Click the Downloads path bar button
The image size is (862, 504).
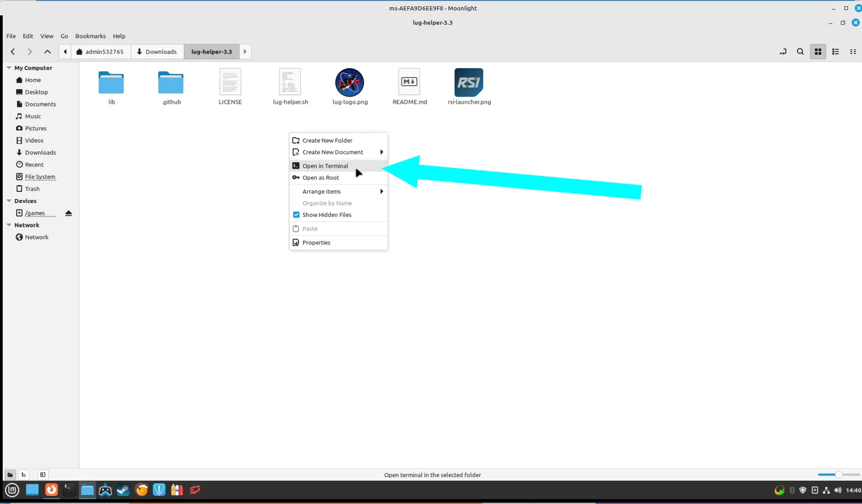coord(157,52)
